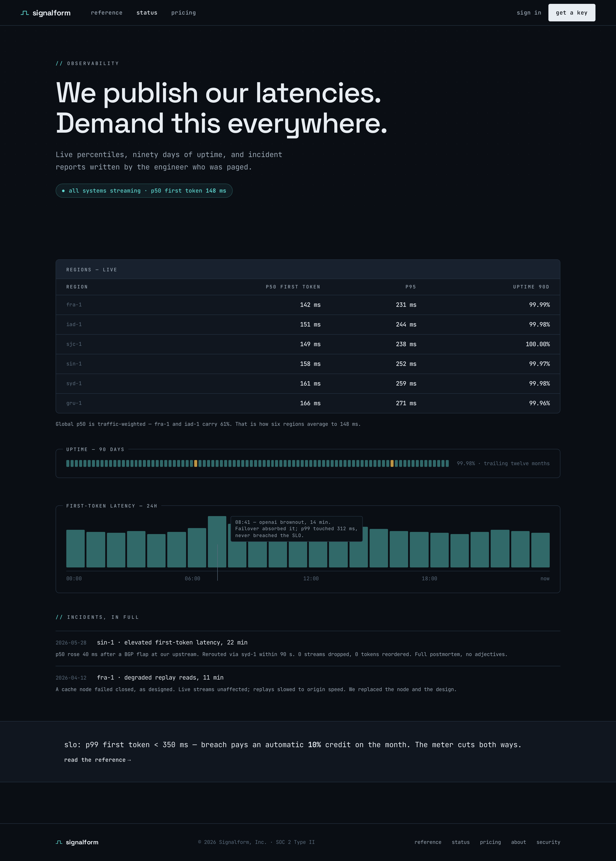Click the read the reference link
The width and height of the screenshot is (616, 861).
pos(98,760)
